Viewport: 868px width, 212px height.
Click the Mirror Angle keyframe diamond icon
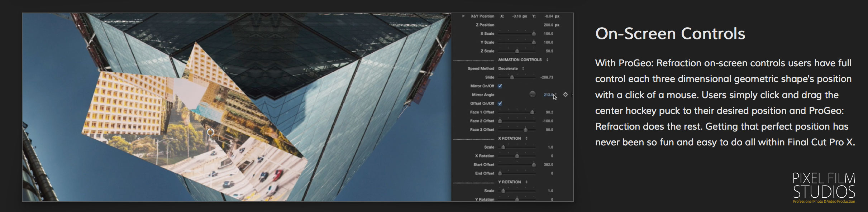pos(565,95)
